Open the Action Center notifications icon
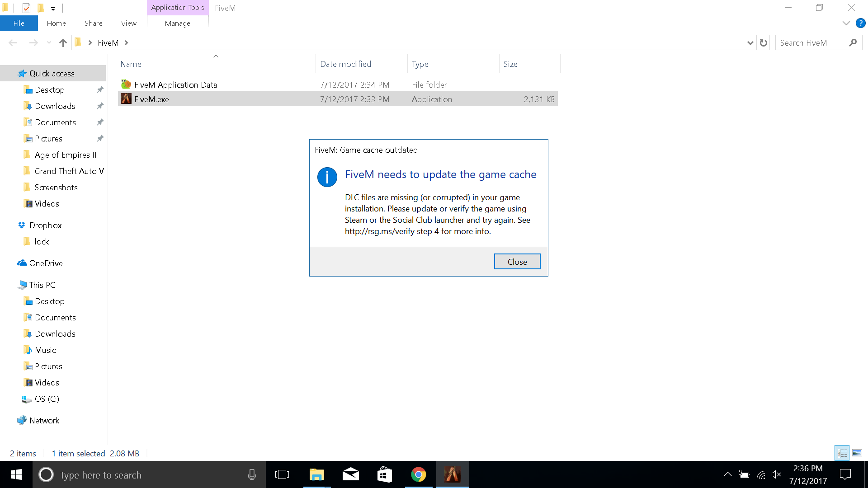The width and height of the screenshot is (868, 488). (x=845, y=474)
